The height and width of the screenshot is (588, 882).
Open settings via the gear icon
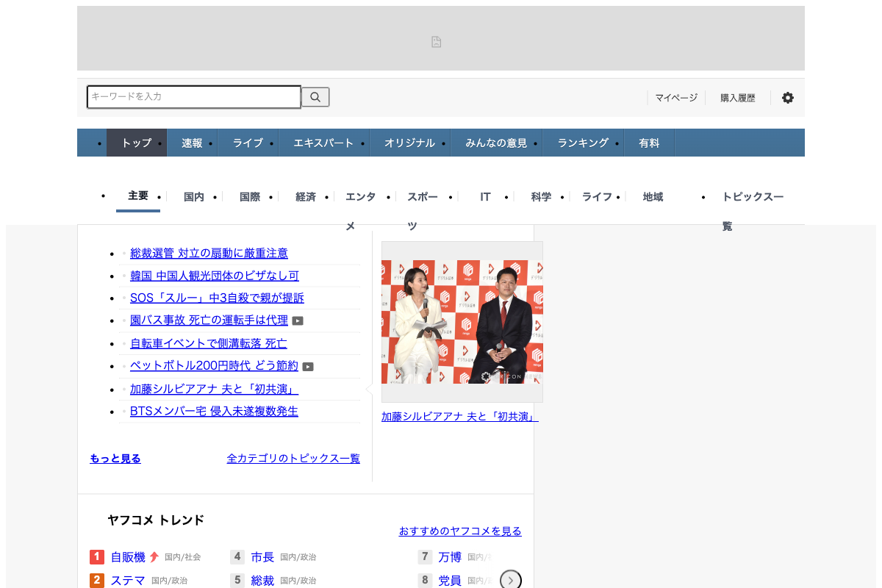click(788, 98)
